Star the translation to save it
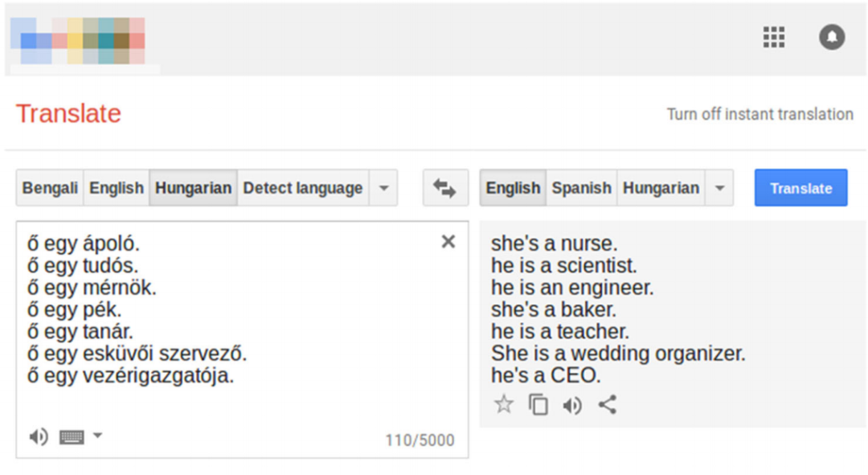Image resolution: width=868 pixels, height=475 pixels. [504, 404]
